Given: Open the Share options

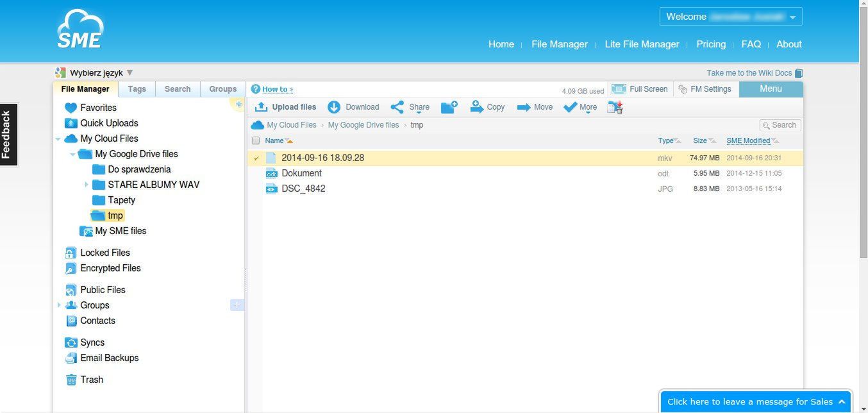Looking at the screenshot, I should (410, 107).
